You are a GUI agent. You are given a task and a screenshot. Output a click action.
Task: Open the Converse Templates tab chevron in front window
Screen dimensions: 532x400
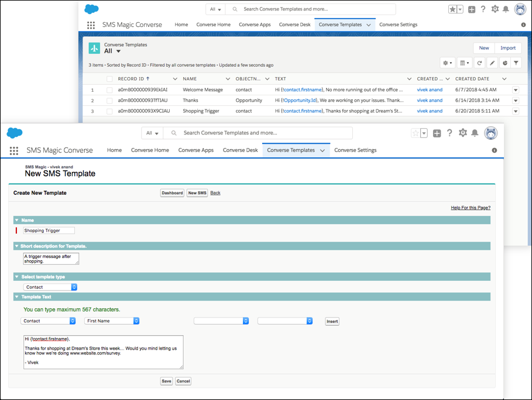(x=322, y=150)
